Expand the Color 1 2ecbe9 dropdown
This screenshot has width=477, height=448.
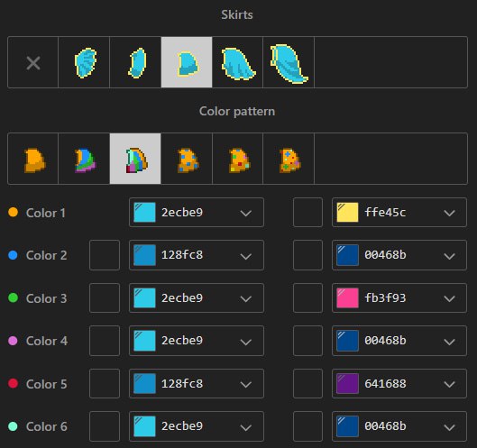(x=245, y=213)
